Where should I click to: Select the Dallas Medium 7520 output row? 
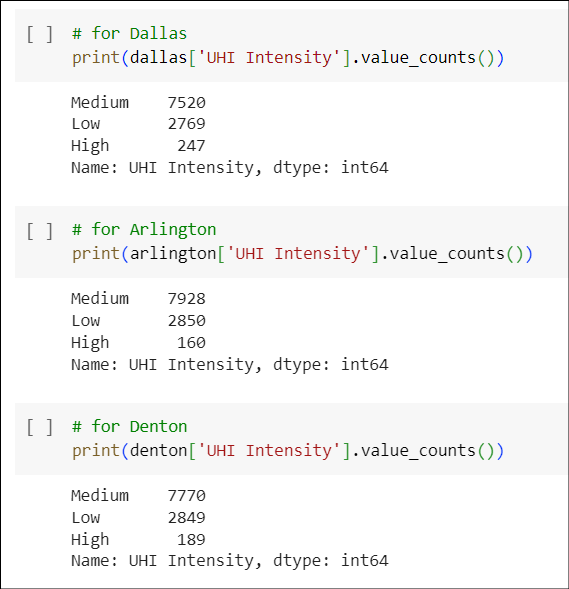[138, 103]
